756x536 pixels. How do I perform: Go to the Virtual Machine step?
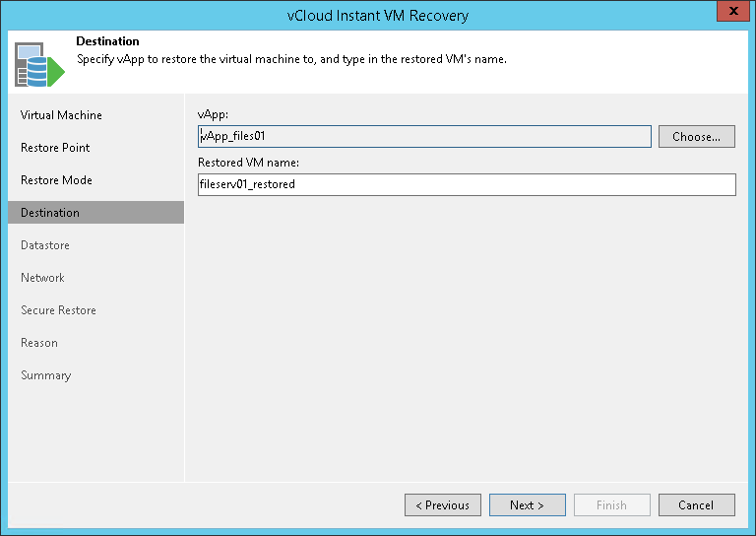tap(61, 115)
